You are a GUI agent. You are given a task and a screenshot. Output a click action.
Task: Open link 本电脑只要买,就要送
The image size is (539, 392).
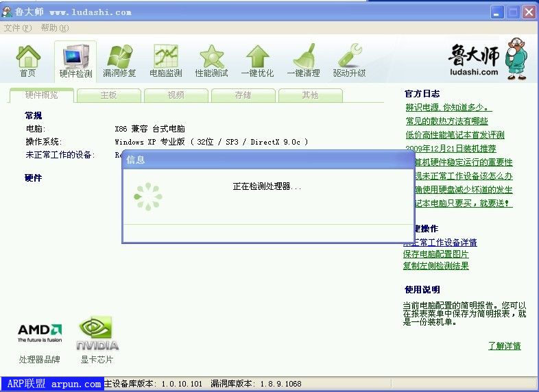pyautogui.click(x=464, y=204)
